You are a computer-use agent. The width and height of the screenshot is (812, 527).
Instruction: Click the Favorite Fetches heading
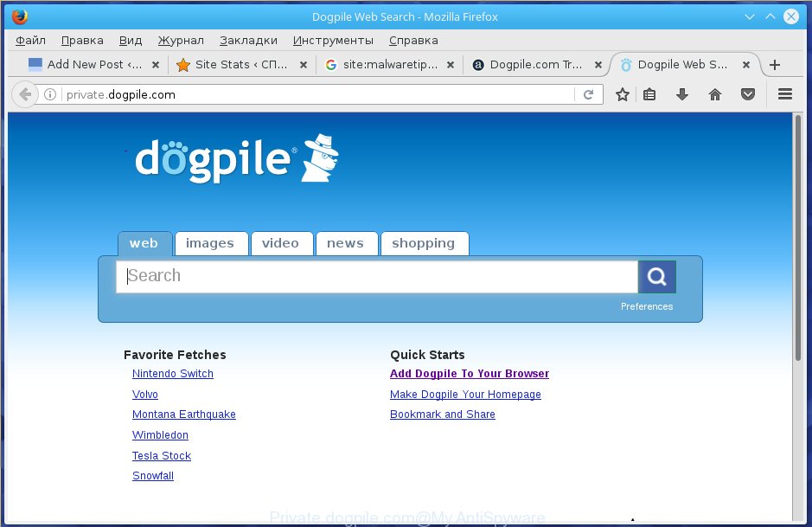pos(175,355)
